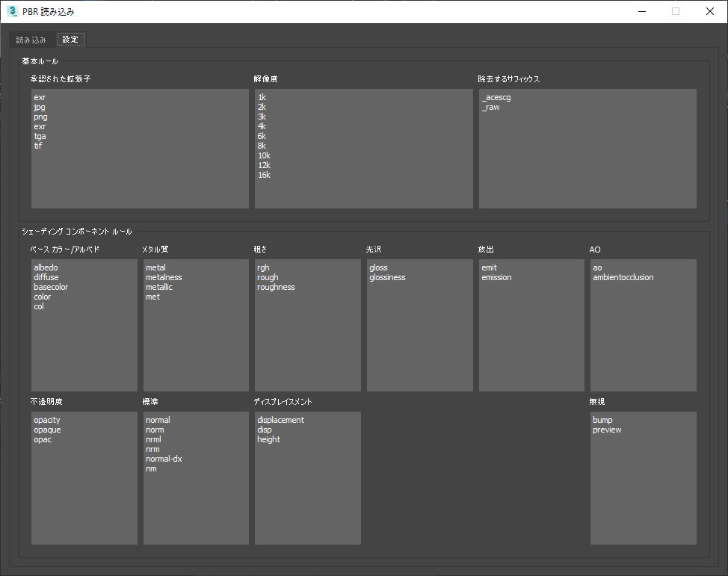Viewport: 728px width, 576px height.
Task: Select 'emit' in the emission list
Action: point(489,267)
